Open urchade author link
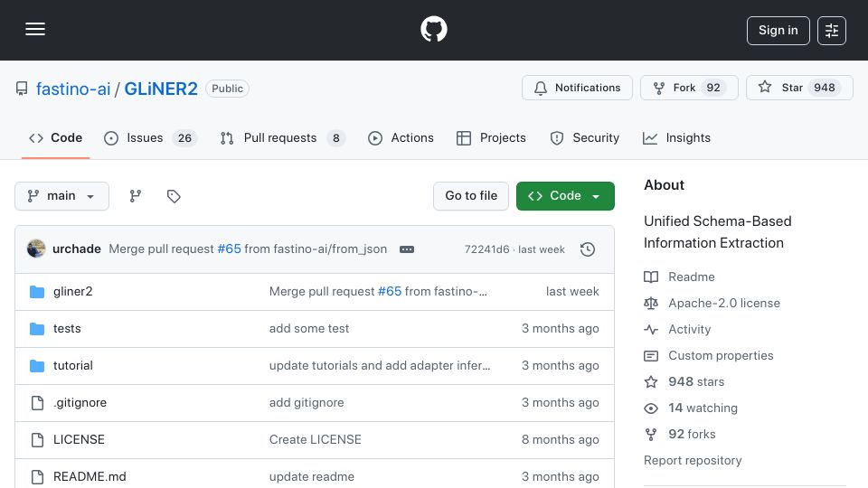868x488 pixels. (76, 249)
